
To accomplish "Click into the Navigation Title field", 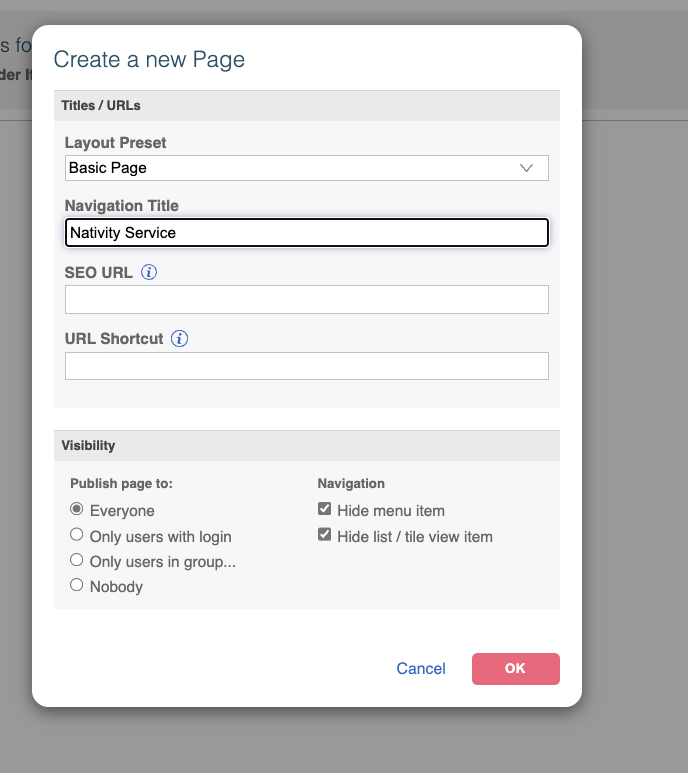I will click(306, 233).
